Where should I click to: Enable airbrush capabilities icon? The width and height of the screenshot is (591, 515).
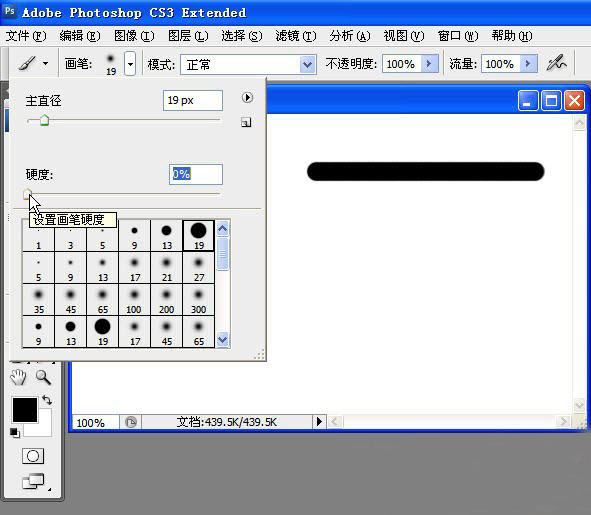556,63
